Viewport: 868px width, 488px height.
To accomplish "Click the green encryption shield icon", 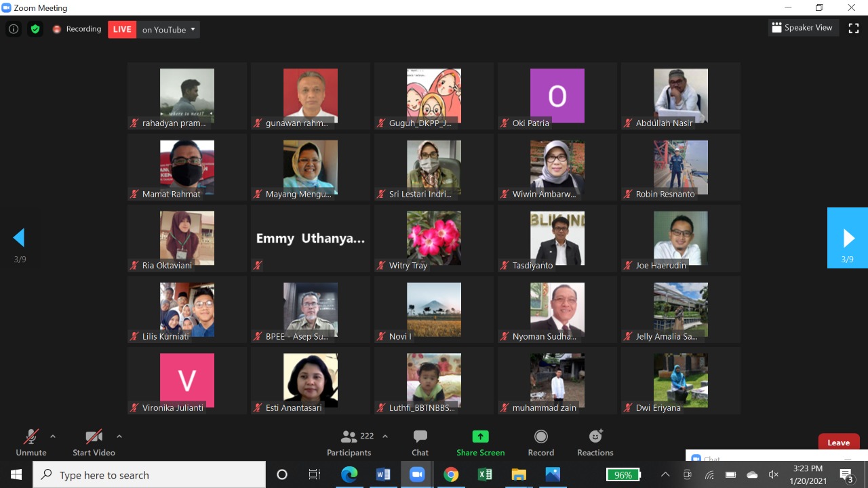I will 35,29.
